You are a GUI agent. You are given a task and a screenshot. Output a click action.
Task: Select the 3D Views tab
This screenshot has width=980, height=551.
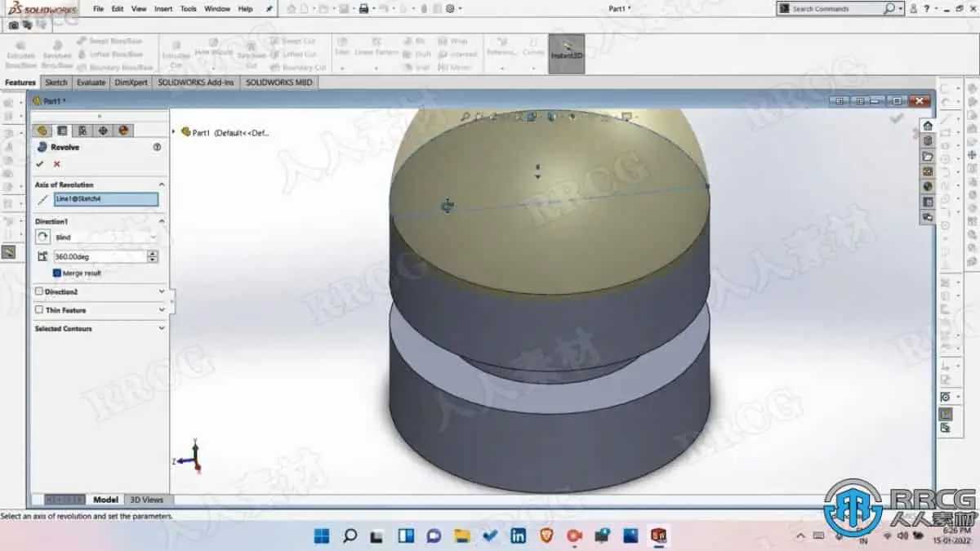(147, 500)
